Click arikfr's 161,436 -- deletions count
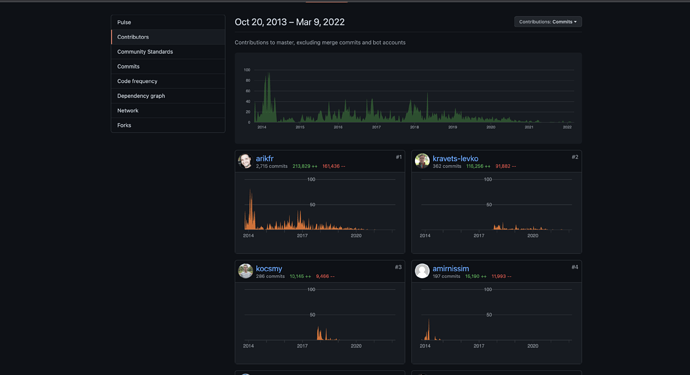The height and width of the screenshot is (375, 690). tap(334, 166)
